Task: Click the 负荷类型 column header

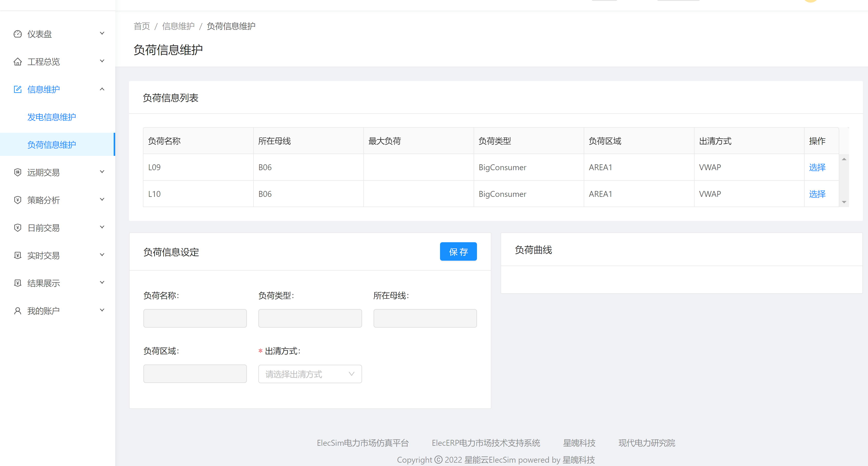Action: (x=529, y=141)
